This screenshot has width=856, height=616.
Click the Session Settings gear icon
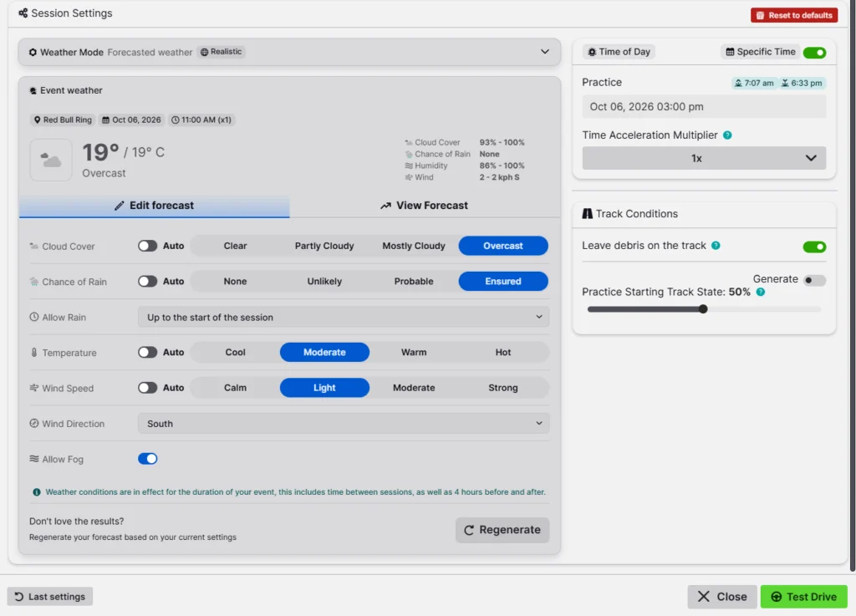[x=23, y=13]
